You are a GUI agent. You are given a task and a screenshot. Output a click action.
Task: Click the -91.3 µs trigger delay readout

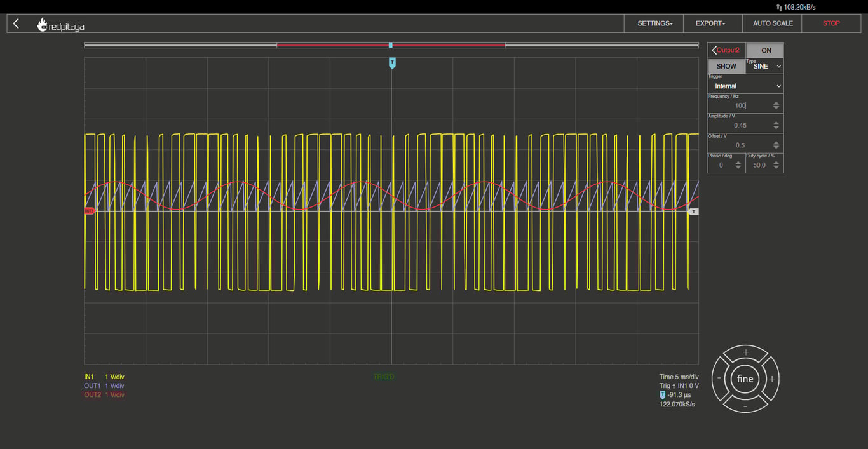pyautogui.click(x=679, y=395)
